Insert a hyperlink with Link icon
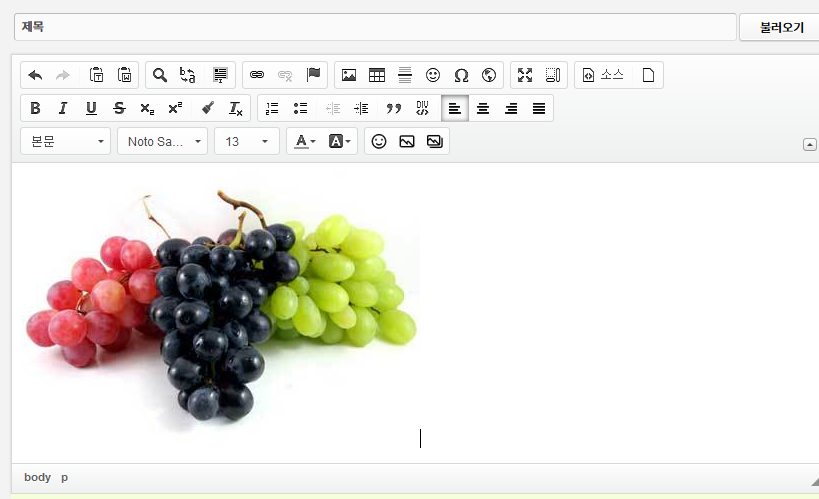Image resolution: width=819 pixels, height=499 pixels. (x=257, y=75)
